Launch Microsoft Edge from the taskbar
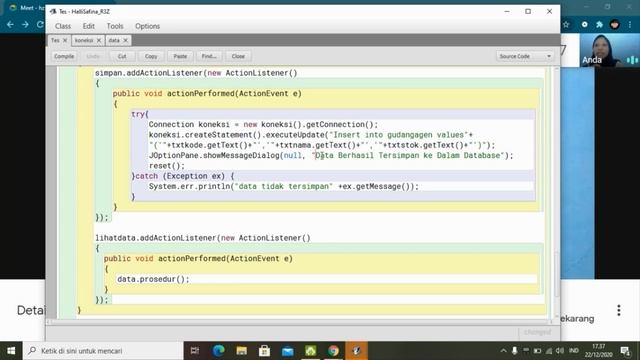Viewport: 640px width, 360px height. 218,351
